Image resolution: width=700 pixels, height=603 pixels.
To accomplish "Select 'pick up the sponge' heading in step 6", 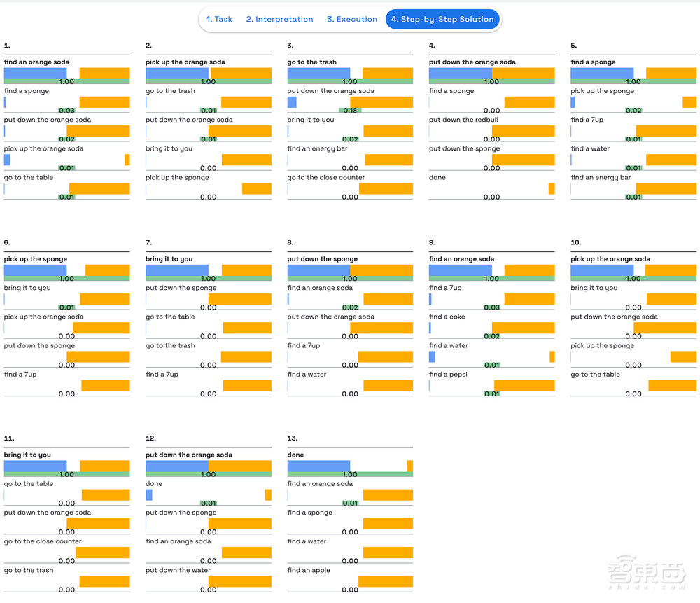I will click(36, 259).
